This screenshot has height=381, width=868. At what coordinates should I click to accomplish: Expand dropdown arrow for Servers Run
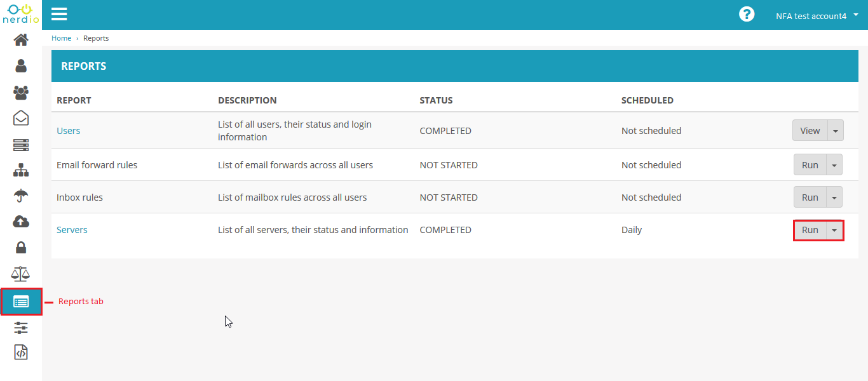(835, 230)
